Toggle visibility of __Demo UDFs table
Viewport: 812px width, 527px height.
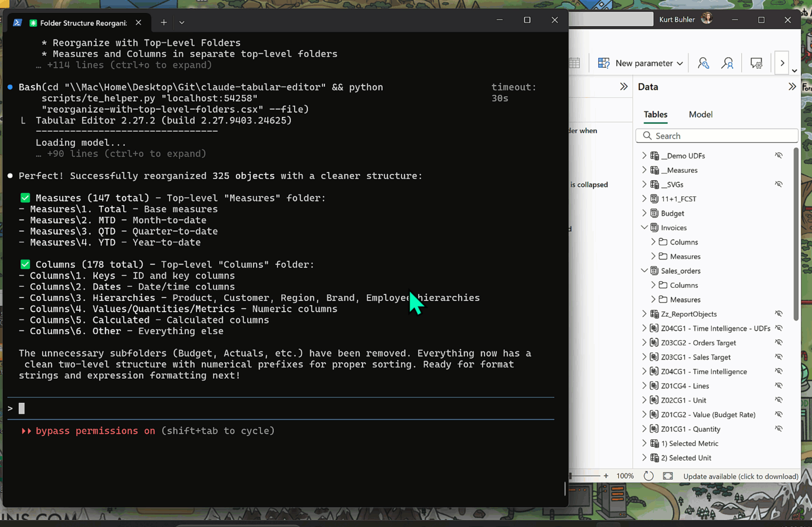pos(779,155)
